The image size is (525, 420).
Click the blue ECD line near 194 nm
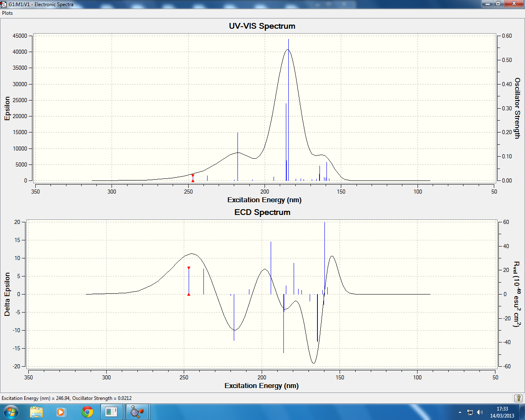coord(271,268)
